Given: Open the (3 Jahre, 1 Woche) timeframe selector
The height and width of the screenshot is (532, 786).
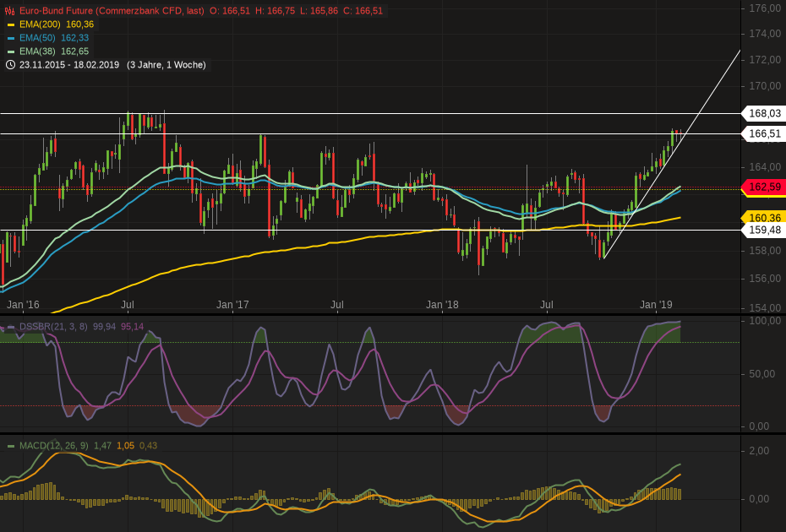Looking at the screenshot, I should (x=166, y=64).
